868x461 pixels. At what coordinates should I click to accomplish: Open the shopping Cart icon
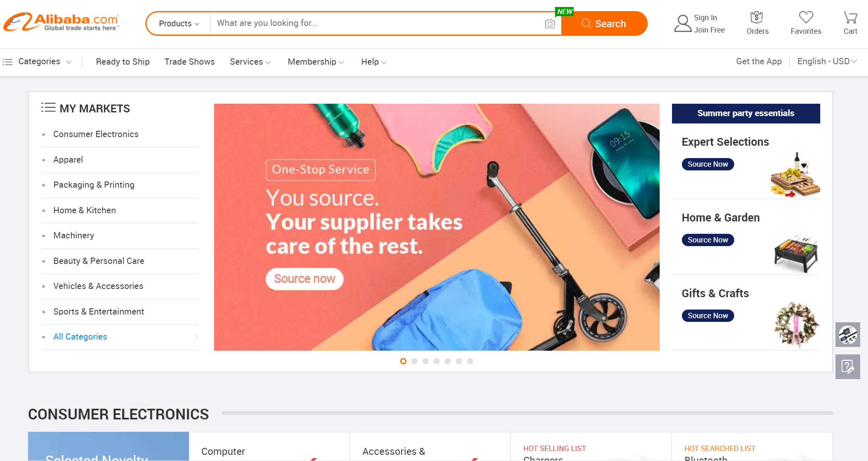pyautogui.click(x=850, y=17)
